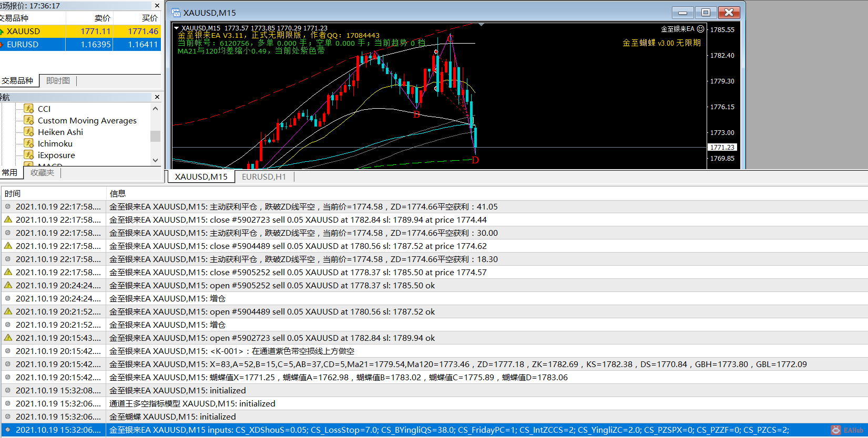
Task: Click the XAUUSD,M15 chart window title icon
Action: tap(176, 13)
